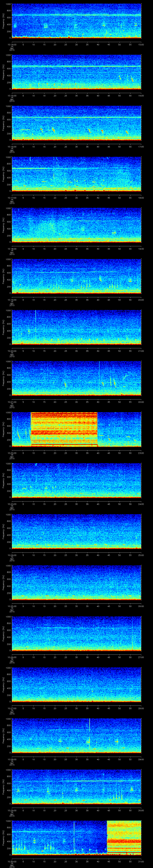This screenshot has width=153, height=868.
Task: Click the 17:00 end time label
Action: 141,146
